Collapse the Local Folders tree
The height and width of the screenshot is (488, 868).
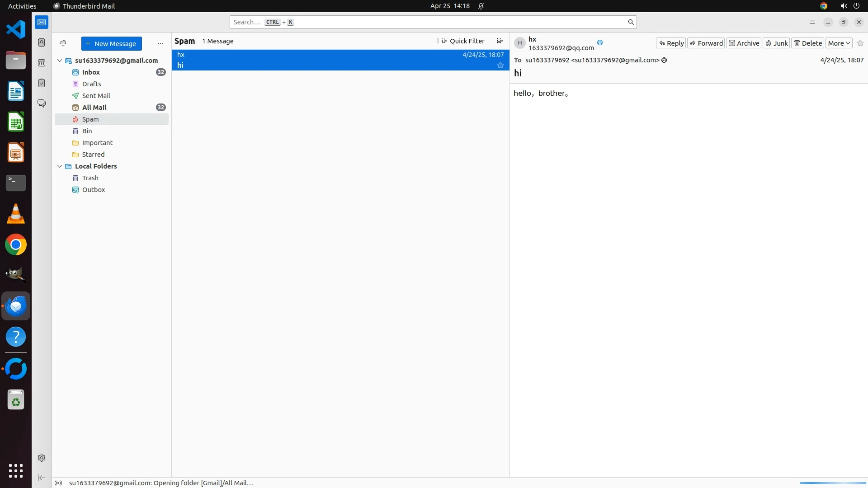pos(60,166)
